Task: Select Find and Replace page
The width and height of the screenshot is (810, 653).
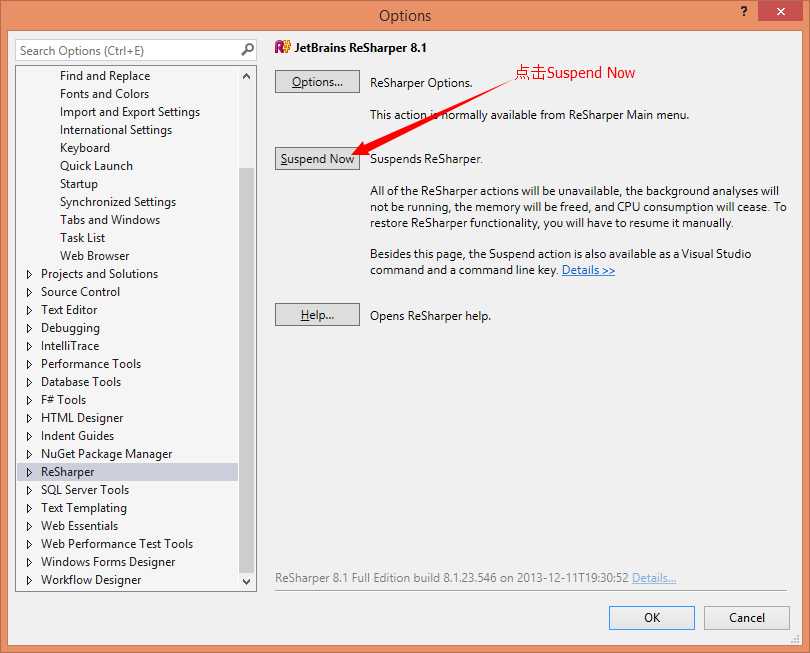Action: [x=105, y=75]
